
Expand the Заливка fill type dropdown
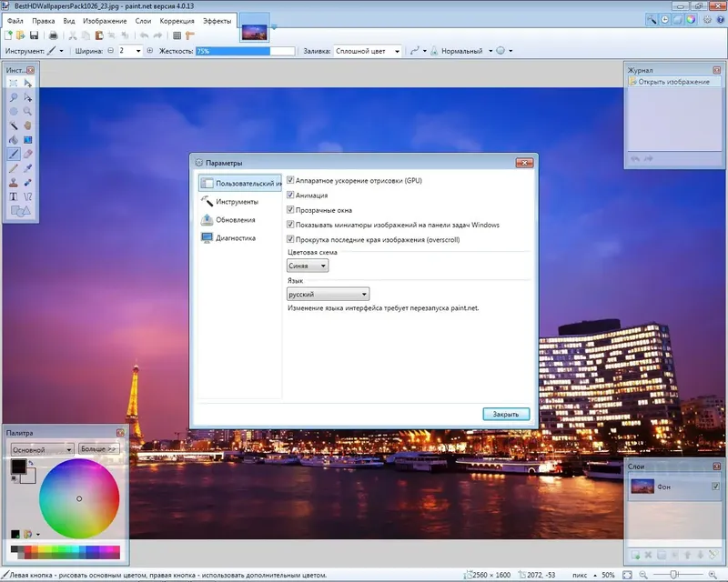pyautogui.click(x=368, y=52)
